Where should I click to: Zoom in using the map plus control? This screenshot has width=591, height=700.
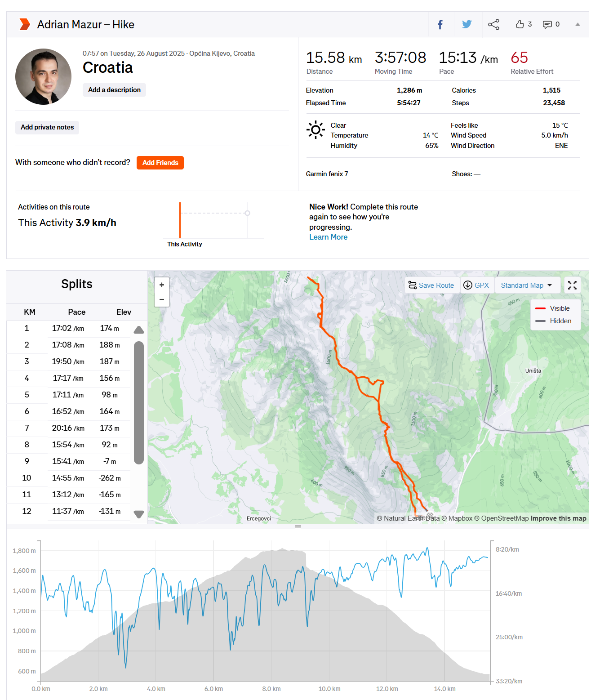(161, 285)
